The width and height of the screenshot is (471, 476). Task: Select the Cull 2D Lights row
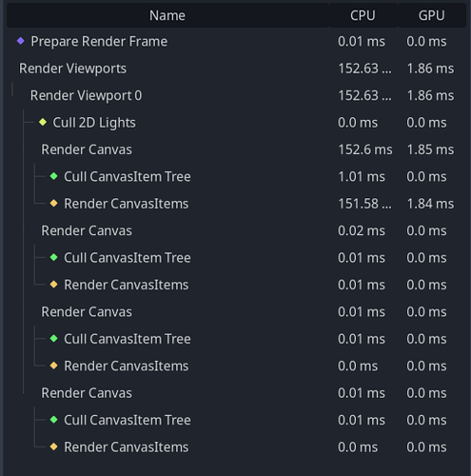236,123
